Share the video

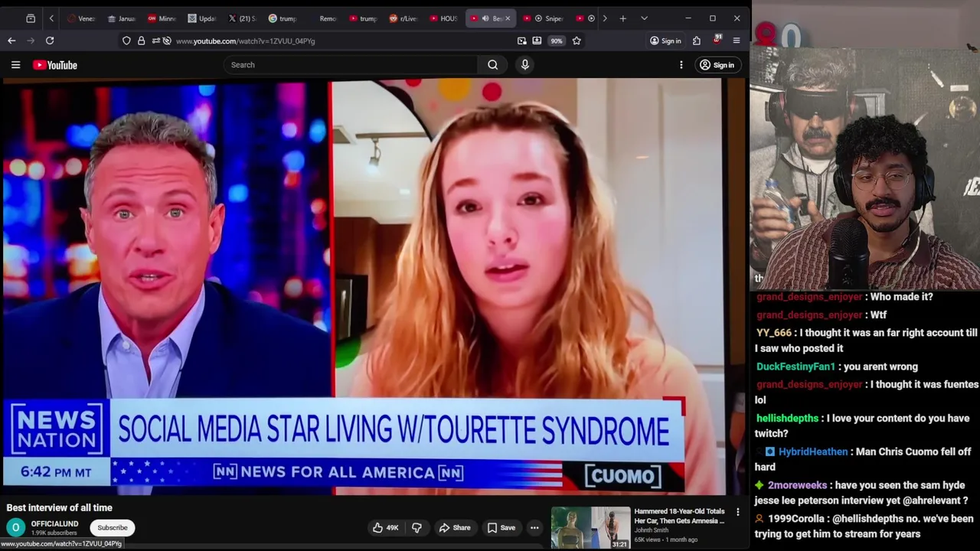click(454, 527)
